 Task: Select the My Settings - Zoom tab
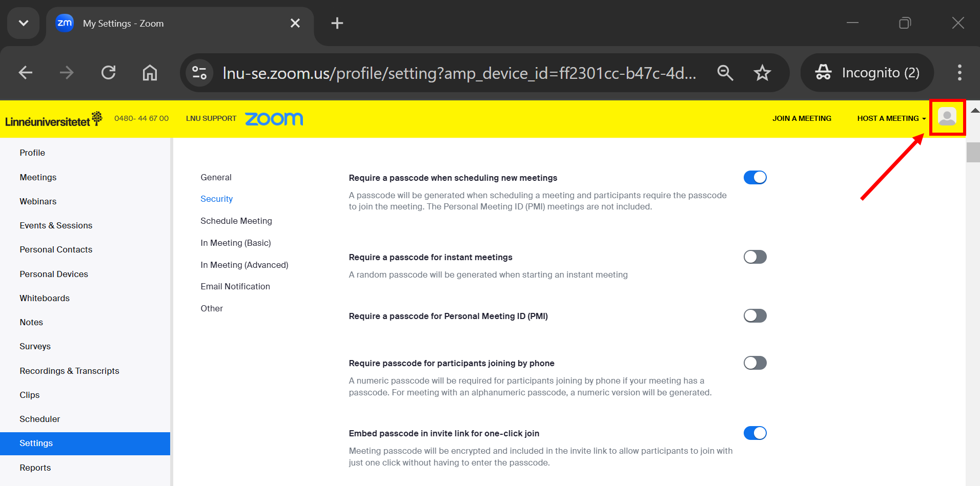[179, 24]
